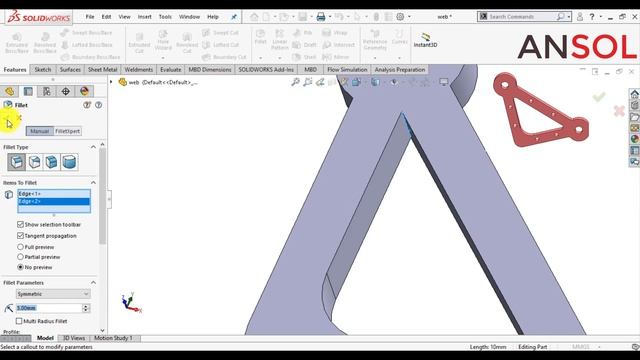Click the View Settings monitor icon
The image size is (640, 360).
tap(444, 82)
